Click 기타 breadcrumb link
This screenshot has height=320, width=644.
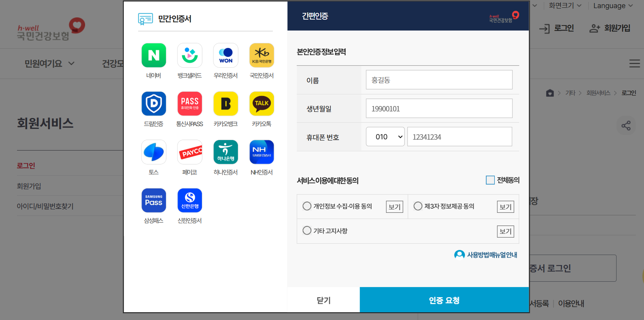point(571,93)
